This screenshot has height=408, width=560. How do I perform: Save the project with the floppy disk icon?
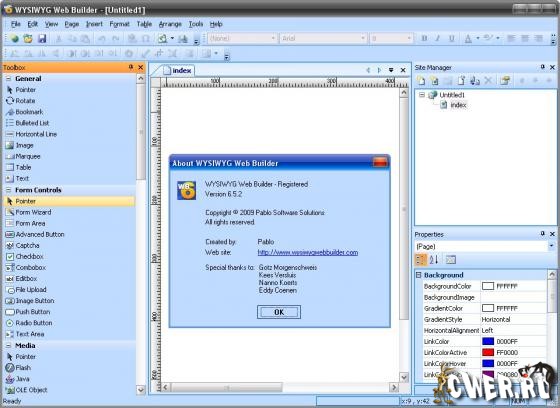(x=42, y=38)
